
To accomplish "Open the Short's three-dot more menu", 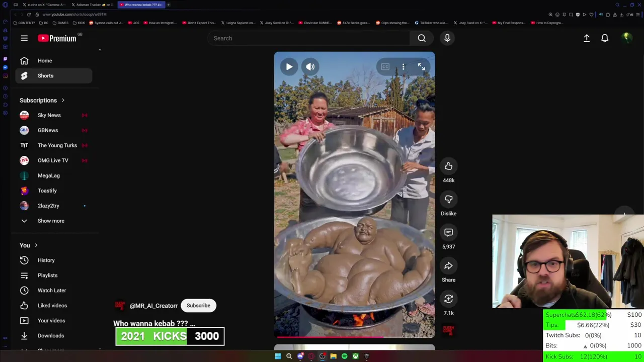I will click(403, 66).
